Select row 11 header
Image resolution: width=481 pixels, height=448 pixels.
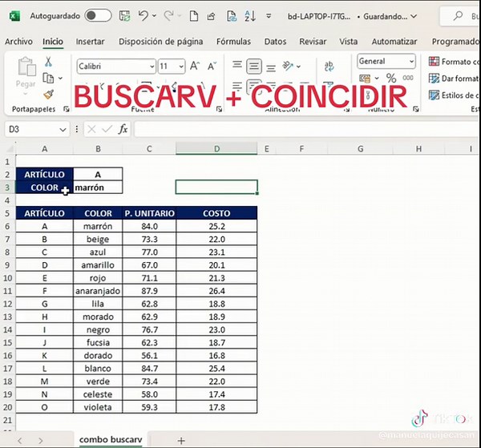point(8,291)
